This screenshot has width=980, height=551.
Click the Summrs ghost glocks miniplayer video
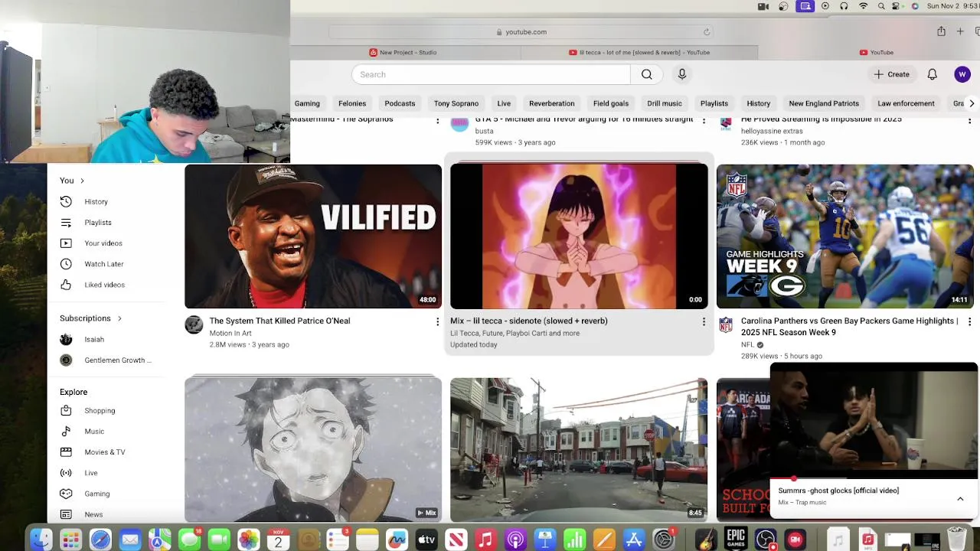pos(874,421)
